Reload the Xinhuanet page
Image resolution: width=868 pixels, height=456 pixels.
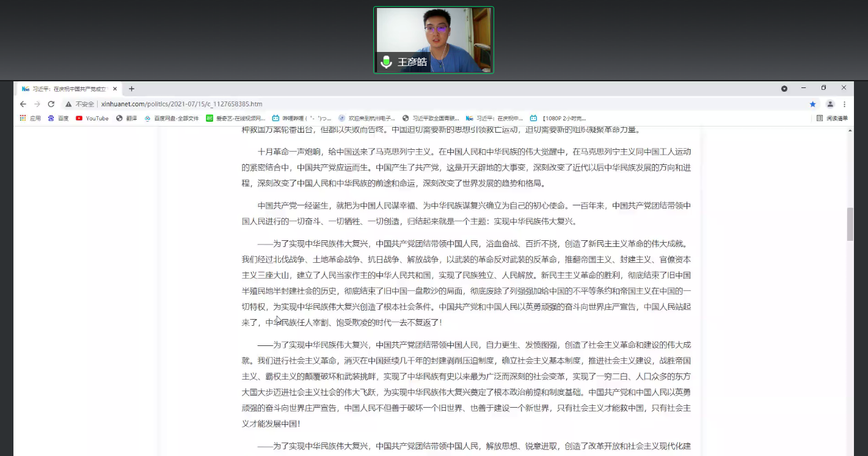coord(51,104)
